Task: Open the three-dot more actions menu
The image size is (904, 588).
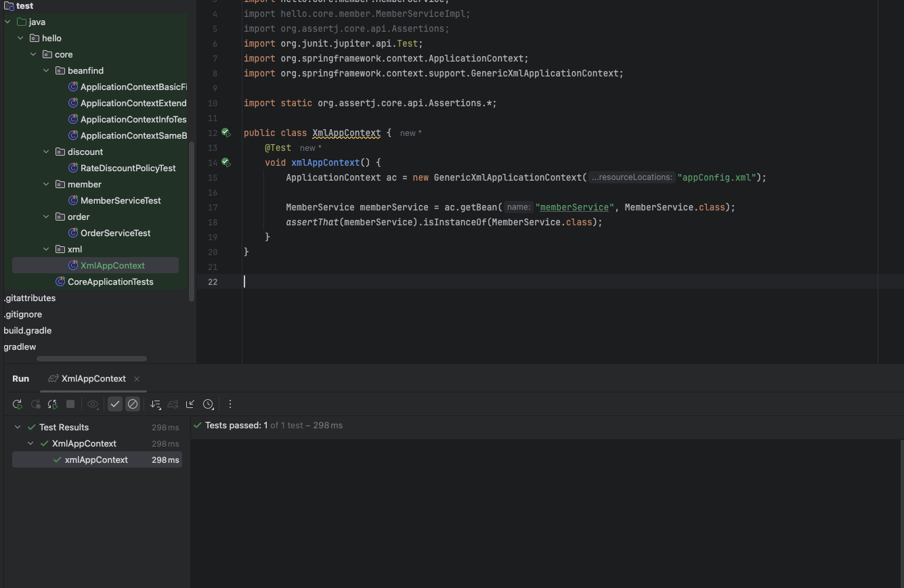Action: tap(230, 404)
